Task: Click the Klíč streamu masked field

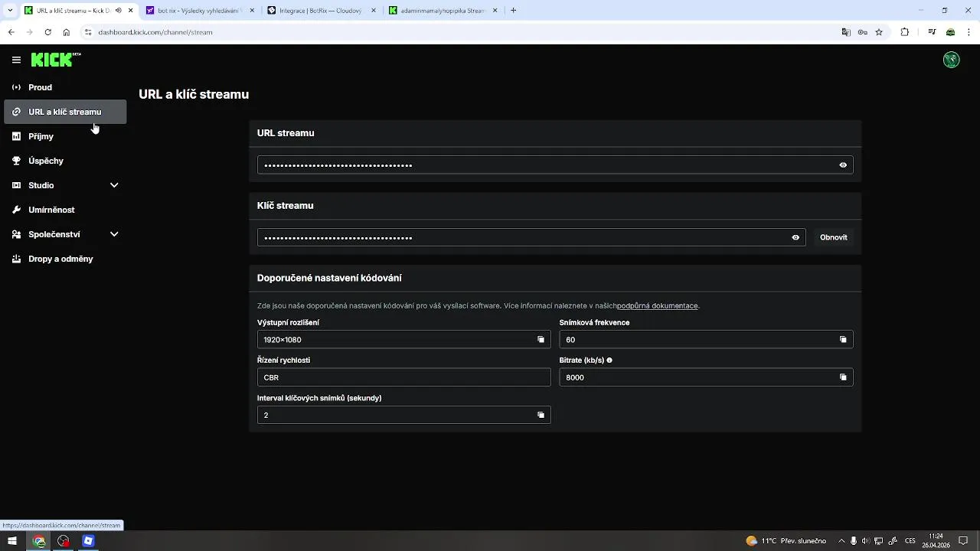Action: pos(531,238)
